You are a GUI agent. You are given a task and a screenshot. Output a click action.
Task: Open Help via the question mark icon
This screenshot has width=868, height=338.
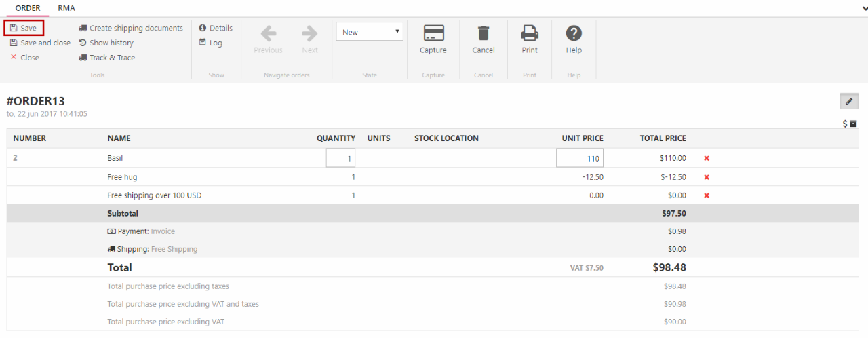pos(574,33)
